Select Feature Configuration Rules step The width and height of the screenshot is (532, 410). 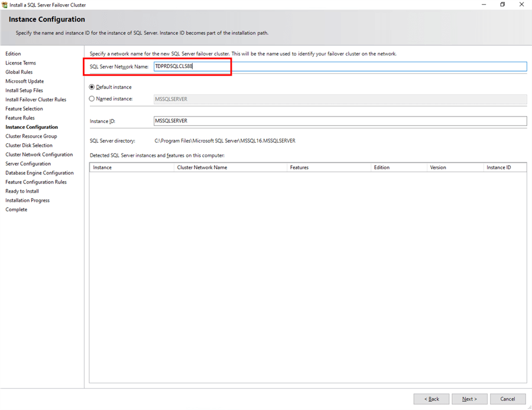click(x=36, y=182)
